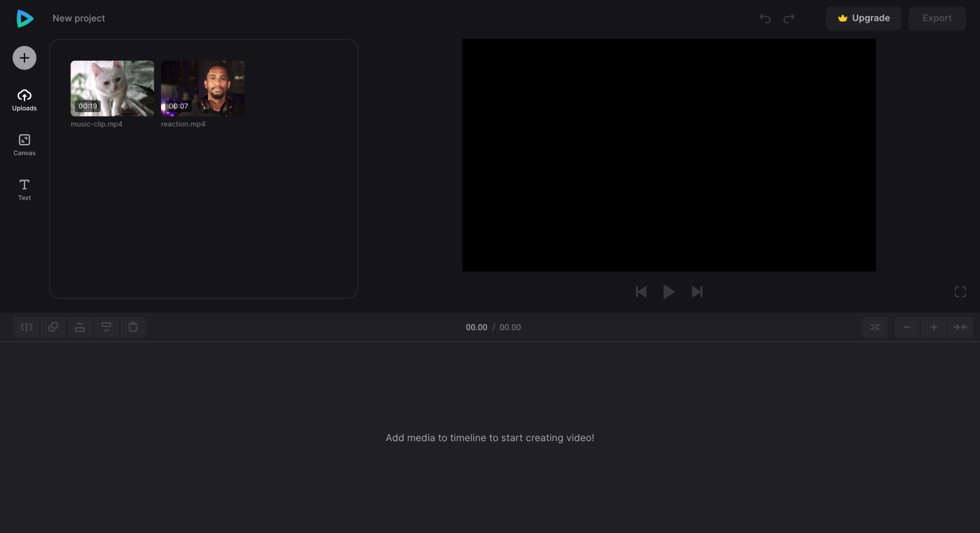
Task: Undo the last action
Action: point(765,18)
